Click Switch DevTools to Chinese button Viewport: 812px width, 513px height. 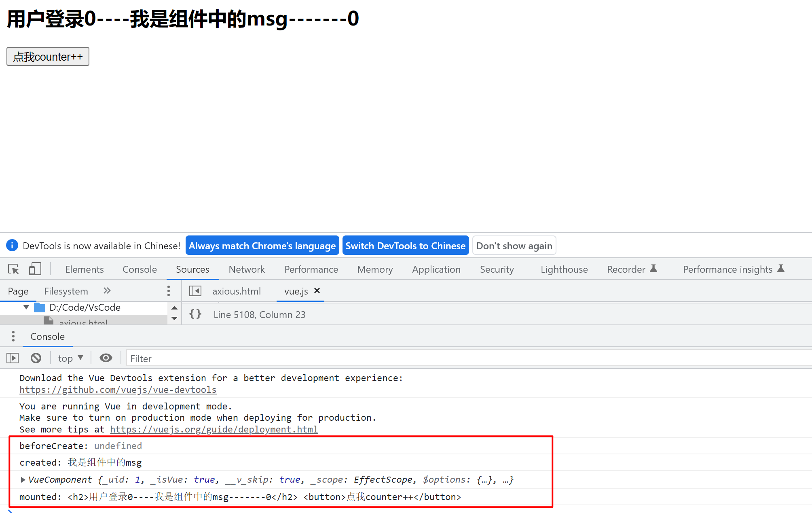[x=406, y=246]
